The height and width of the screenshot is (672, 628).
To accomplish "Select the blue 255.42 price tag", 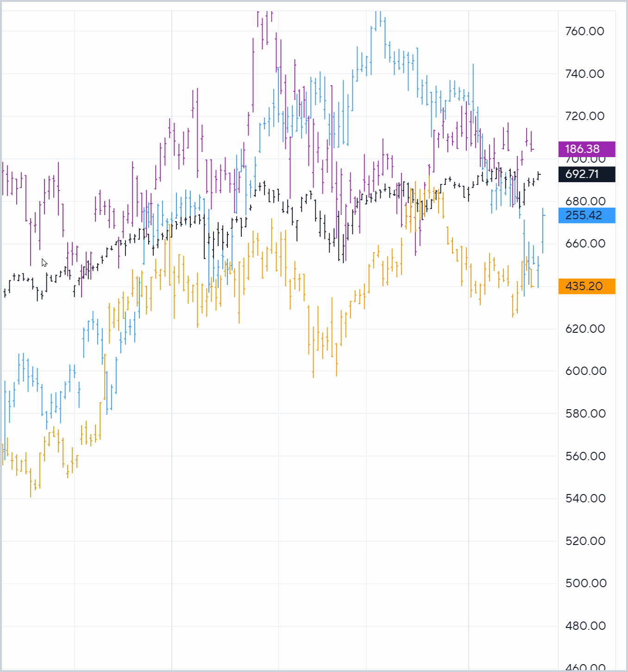I will click(586, 215).
